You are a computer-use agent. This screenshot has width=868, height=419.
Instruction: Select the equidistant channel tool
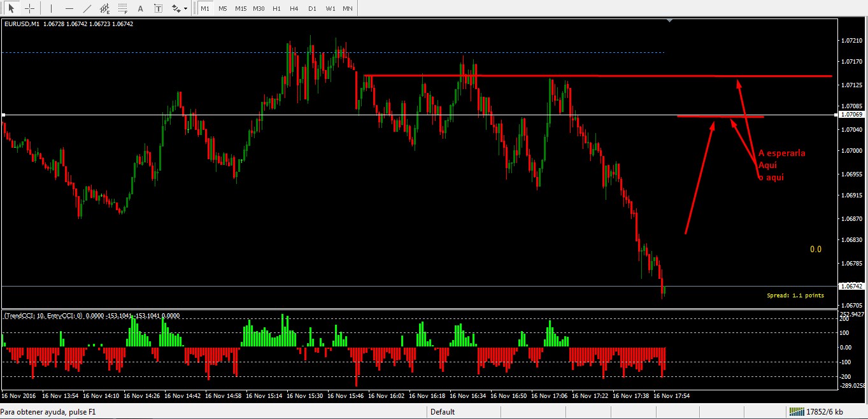pos(104,8)
